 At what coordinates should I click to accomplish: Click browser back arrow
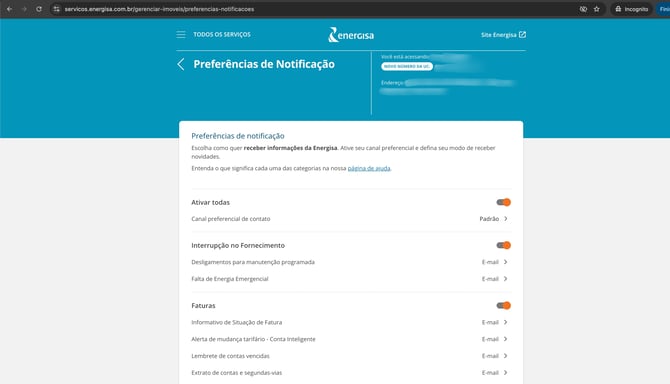[9, 9]
